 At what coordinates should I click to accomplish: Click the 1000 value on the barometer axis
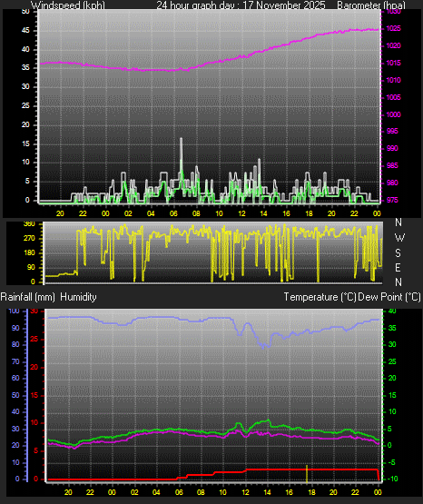(x=393, y=114)
